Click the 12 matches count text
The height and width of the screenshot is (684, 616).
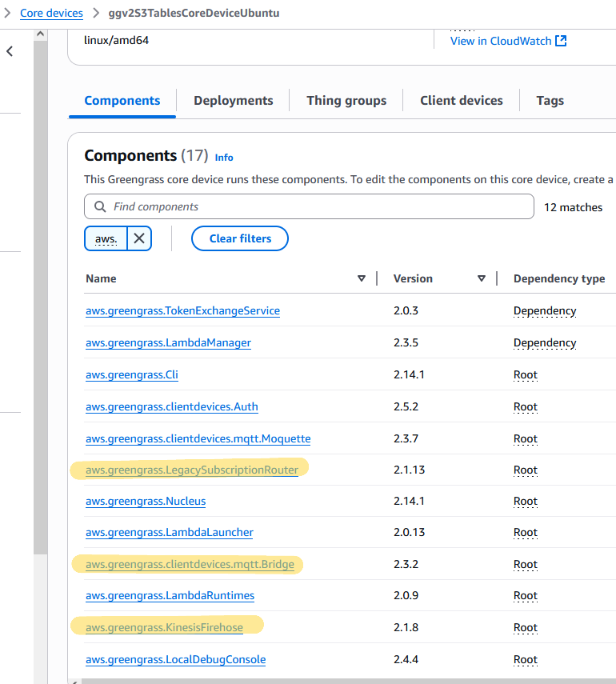coord(573,207)
